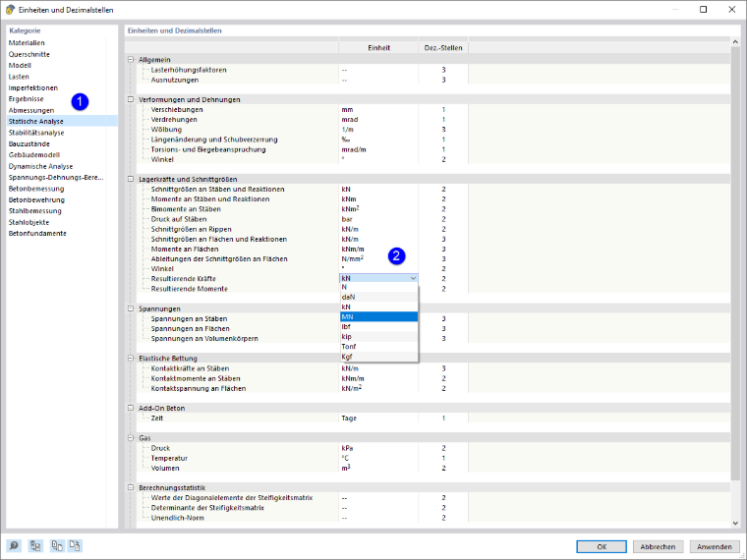
Task: Collapse the Elastische Bettung section
Action: click(x=131, y=358)
